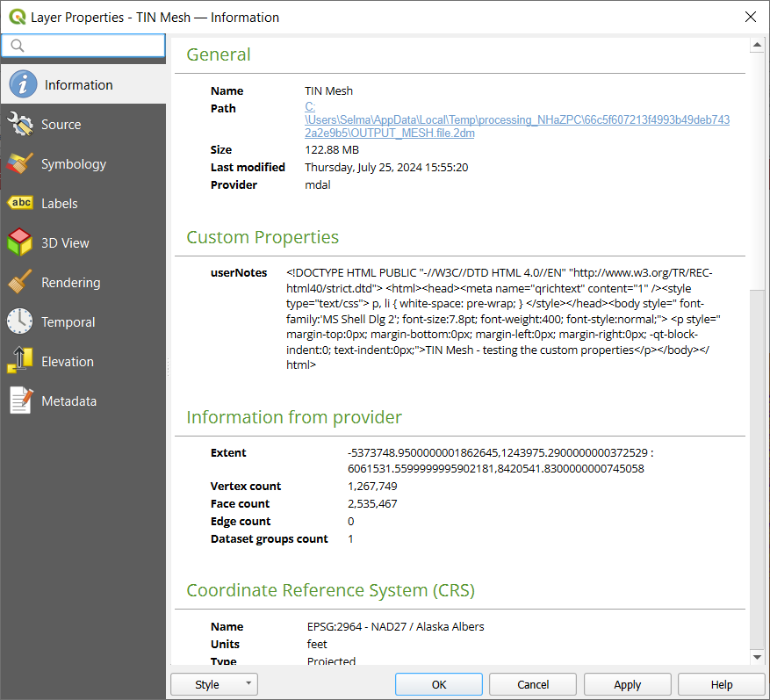Open the Style dropdown menu
Viewport: 770px width, 700px height.
pos(214,685)
